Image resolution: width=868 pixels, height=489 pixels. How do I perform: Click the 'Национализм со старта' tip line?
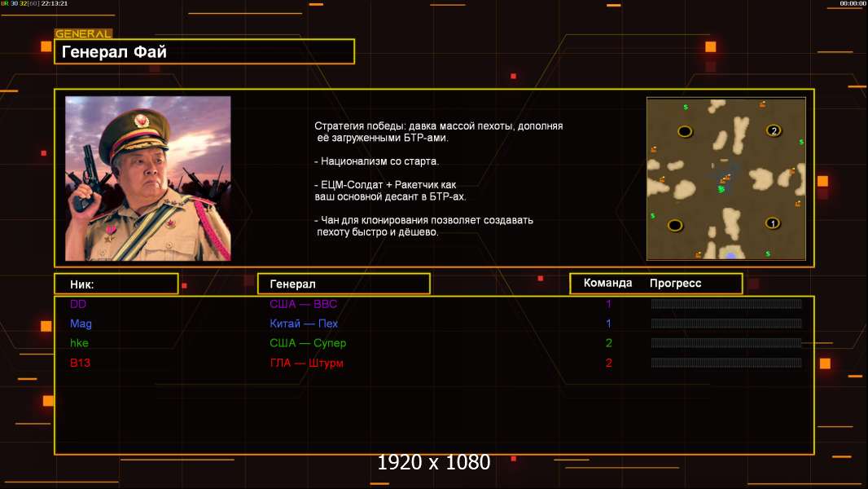[376, 161]
